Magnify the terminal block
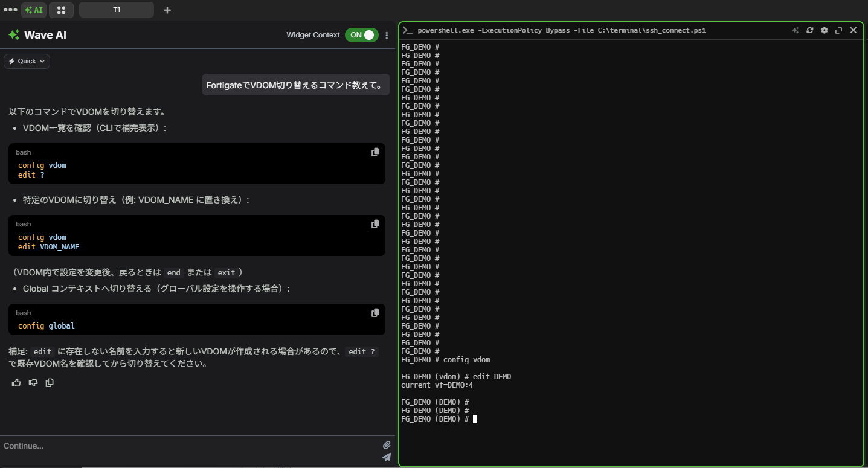Image resolution: width=868 pixels, height=468 pixels. (x=838, y=30)
